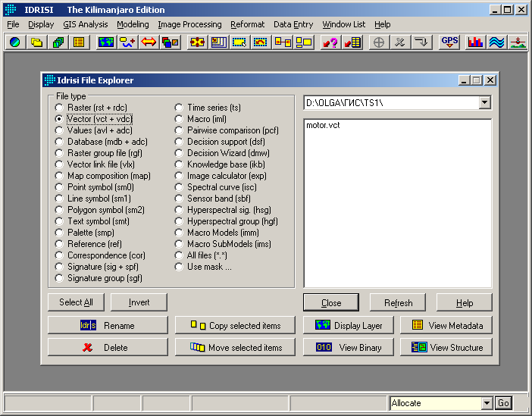Click the Allocate module input field

436,403
